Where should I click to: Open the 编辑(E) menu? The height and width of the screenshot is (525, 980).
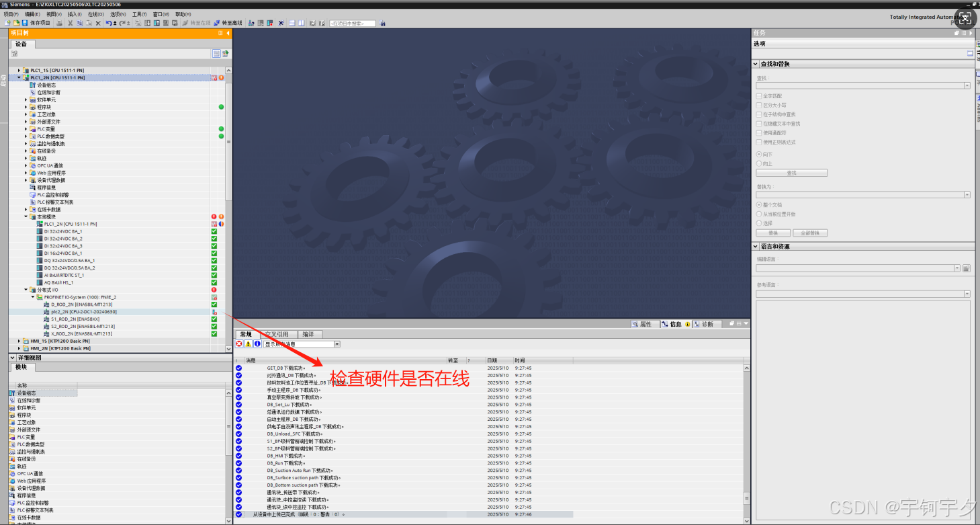tap(32, 14)
